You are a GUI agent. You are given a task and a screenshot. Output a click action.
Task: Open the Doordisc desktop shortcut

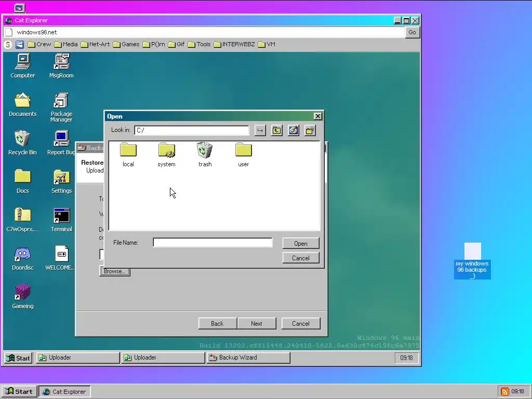tap(22, 258)
